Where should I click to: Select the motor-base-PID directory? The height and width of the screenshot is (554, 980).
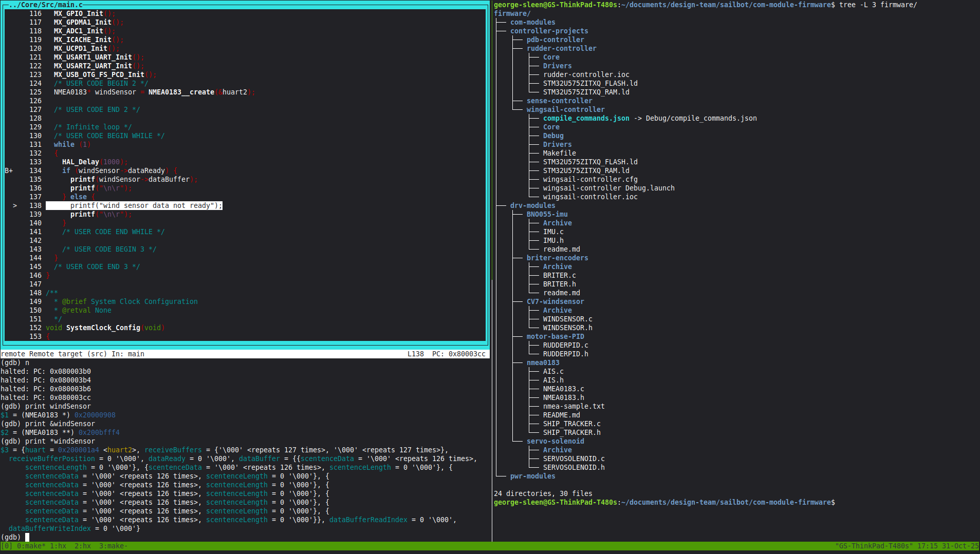click(556, 336)
